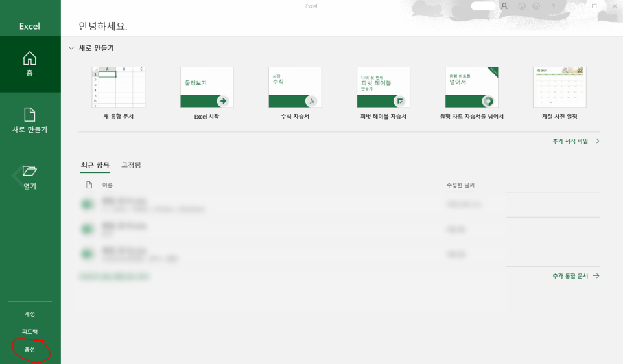Follow the 추가 서식 파일 link

point(576,141)
